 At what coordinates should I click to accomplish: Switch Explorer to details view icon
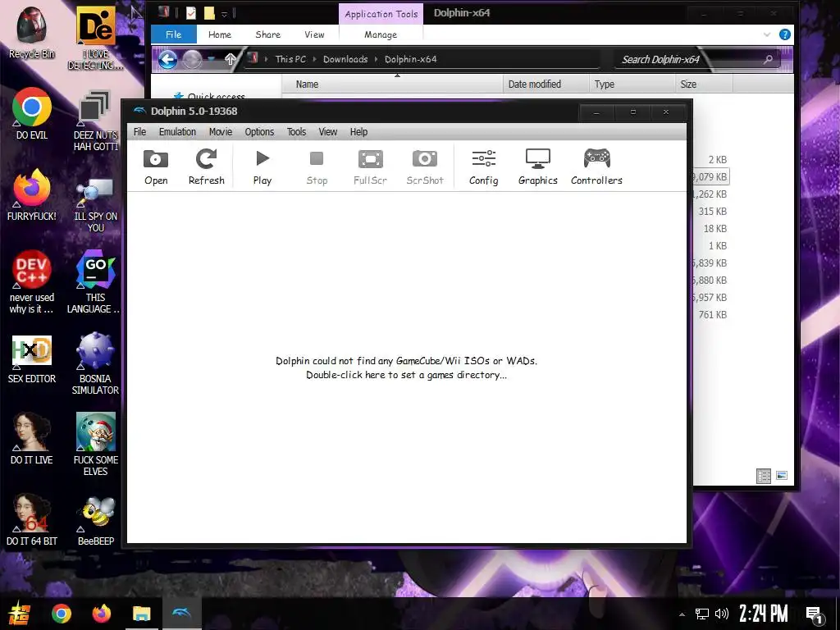coord(764,476)
